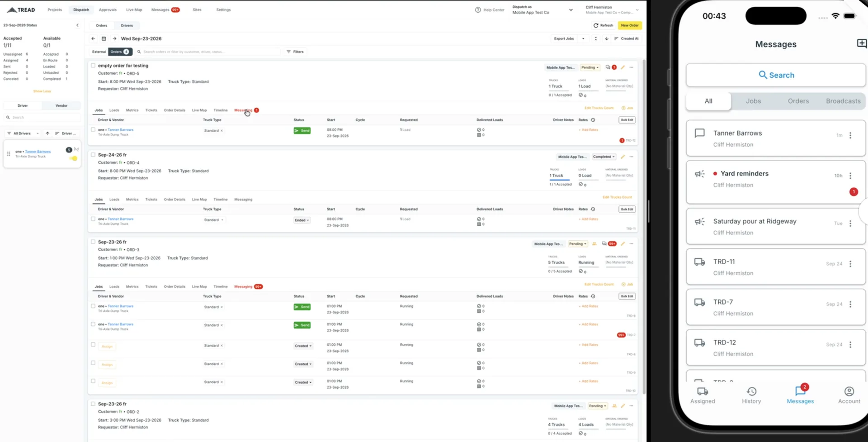Screen dimensions: 868x442
Task: Check the Tanner Barrows job checkbox in ORD-5
Action: click(93, 129)
